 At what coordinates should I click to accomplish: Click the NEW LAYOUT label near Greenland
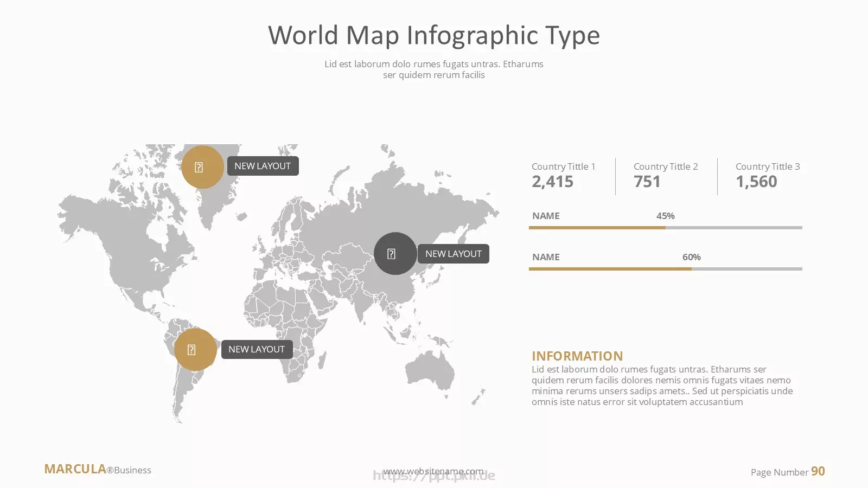click(263, 166)
